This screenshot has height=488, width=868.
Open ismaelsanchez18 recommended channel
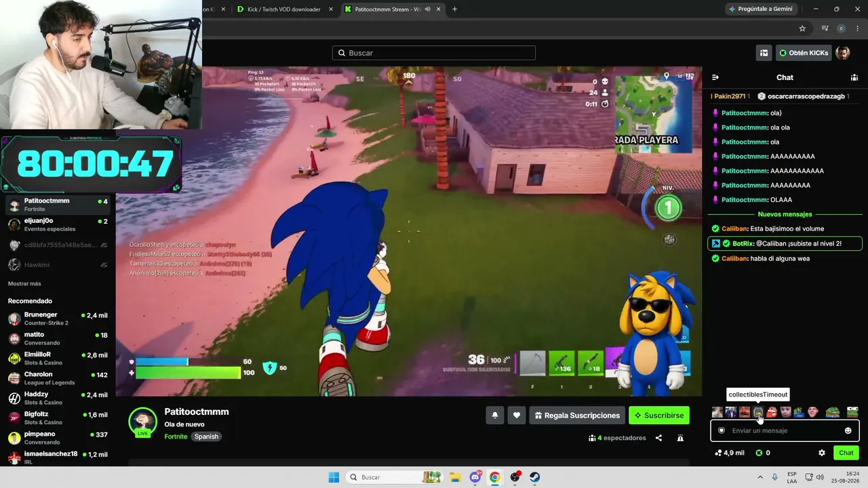(x=58, y=457)
